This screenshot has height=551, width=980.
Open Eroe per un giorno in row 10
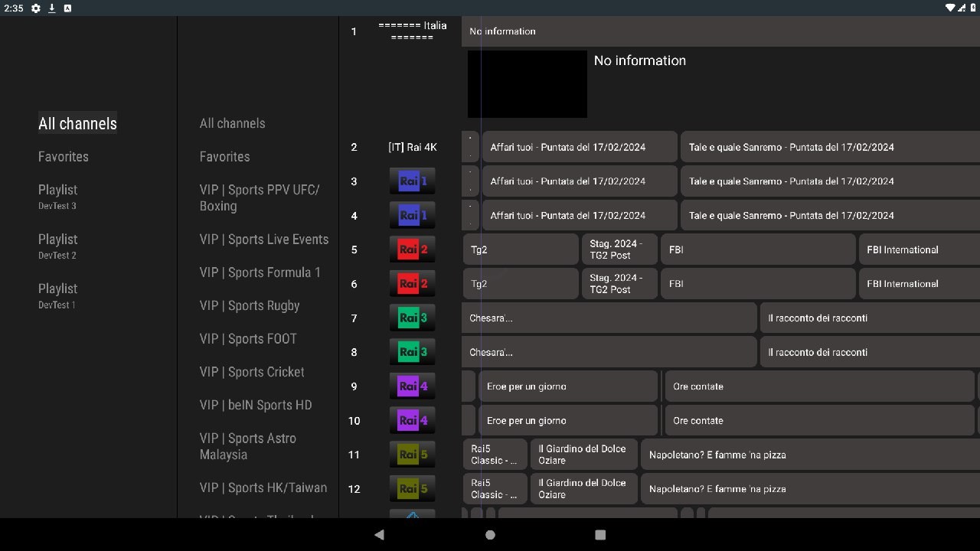pos(568,421)
